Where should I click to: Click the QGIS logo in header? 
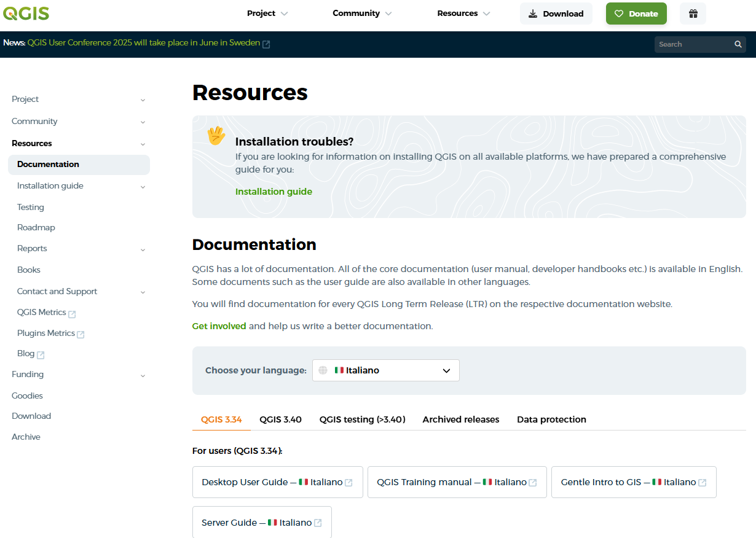click(26, 13)
